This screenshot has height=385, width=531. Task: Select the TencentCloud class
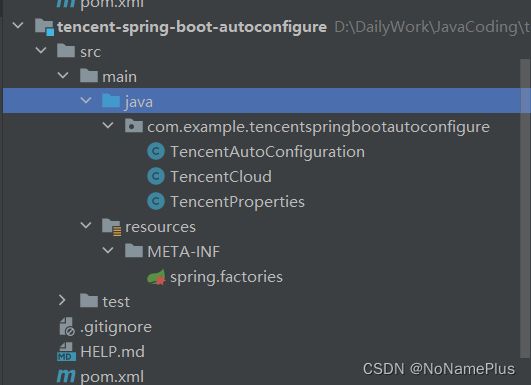[221, 177]
